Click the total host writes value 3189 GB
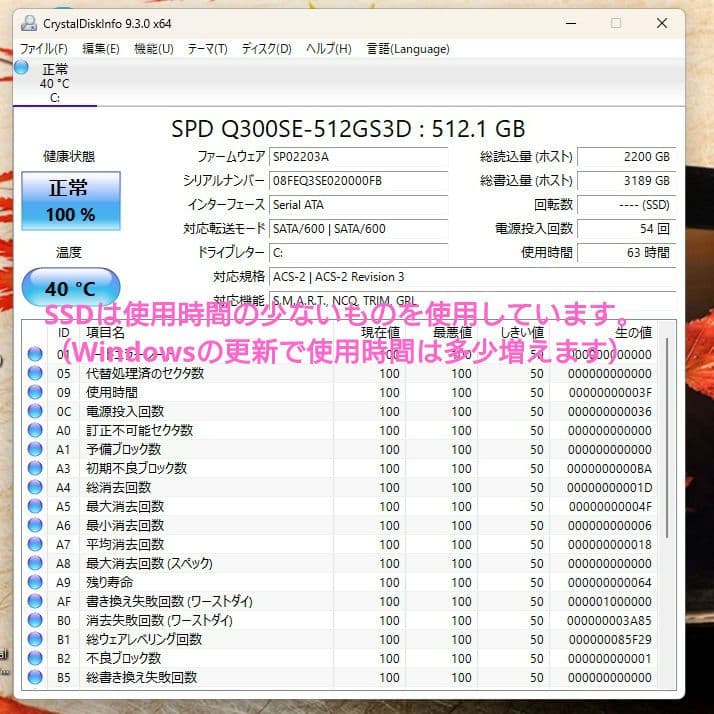714x714 pixels. [627, 181]
